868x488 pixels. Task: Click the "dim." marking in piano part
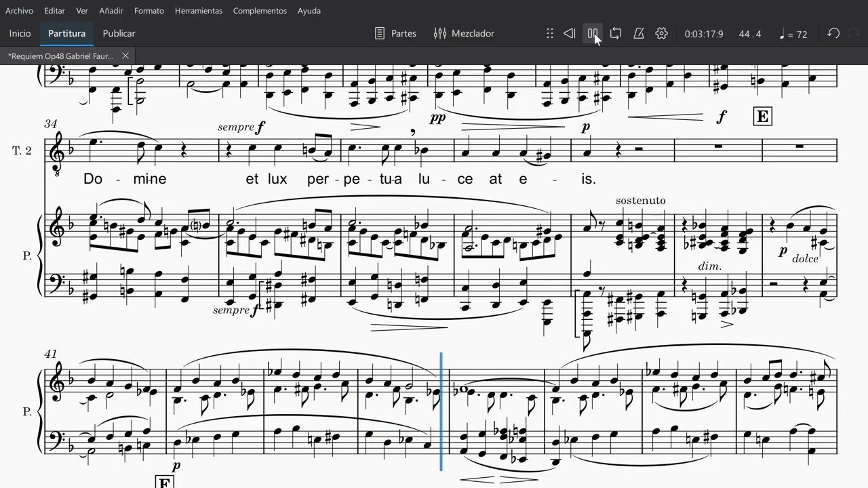[x=710, y=266]
